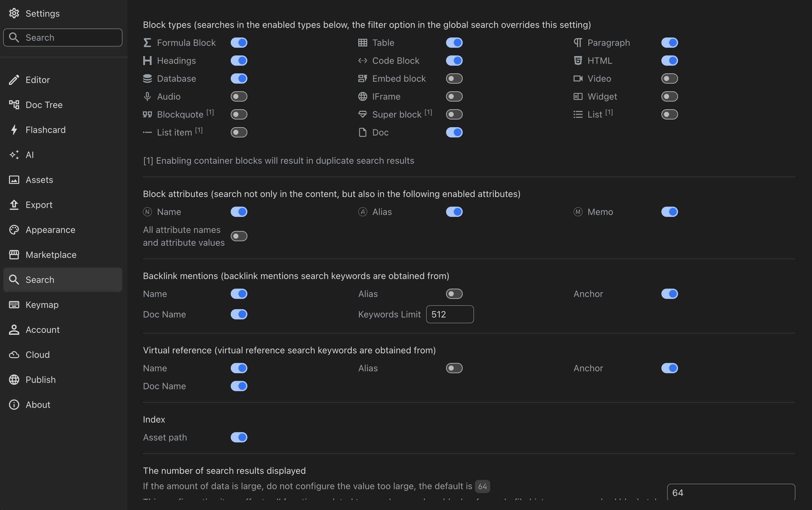Switch to Appearance settings
Screen dimensions: 812x510
[63, 230]
